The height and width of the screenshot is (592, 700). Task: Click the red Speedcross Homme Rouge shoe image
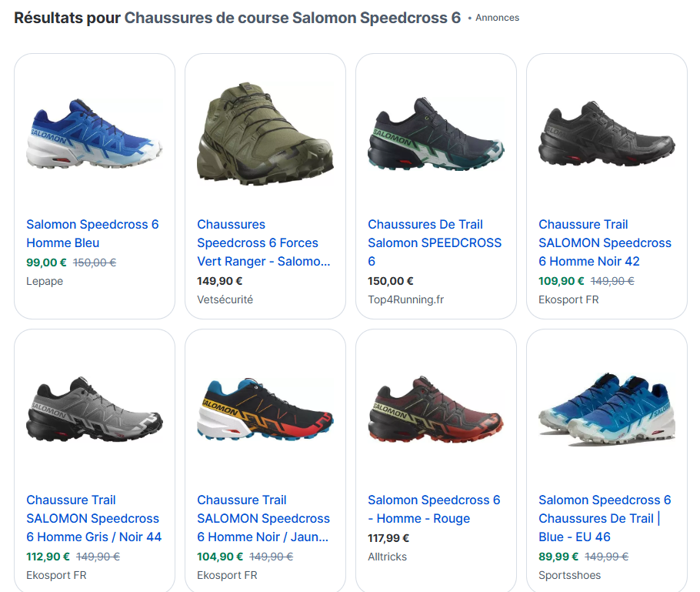[x=436, y=410]
